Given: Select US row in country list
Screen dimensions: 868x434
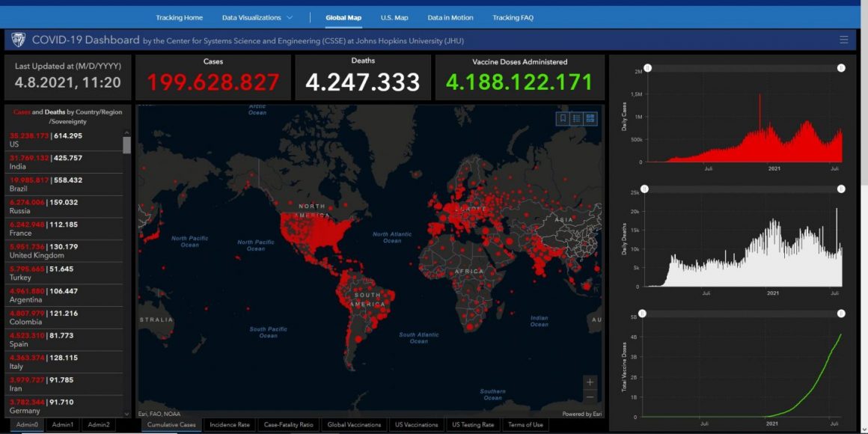Looking at the screenshot, I should 64,140.
